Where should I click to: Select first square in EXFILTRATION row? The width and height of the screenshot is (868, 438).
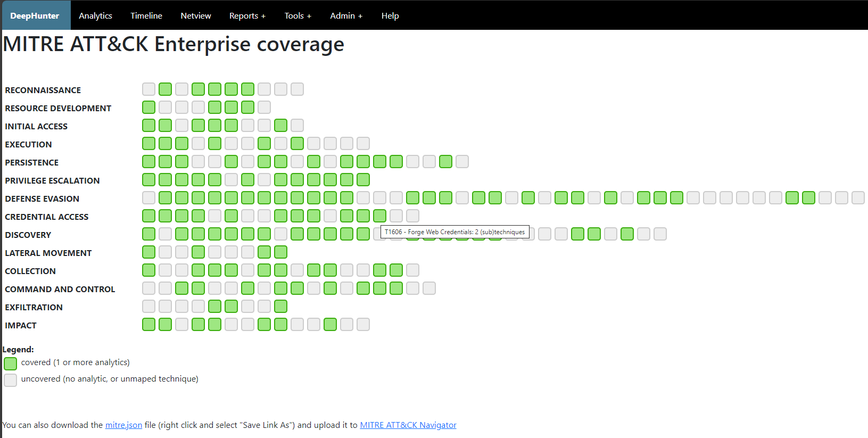(149, 306)
